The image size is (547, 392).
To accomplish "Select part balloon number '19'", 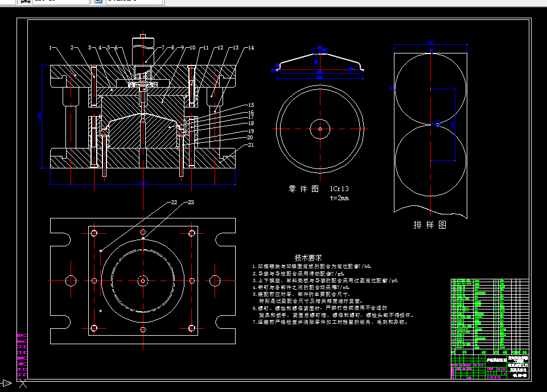I will (251, 131).
